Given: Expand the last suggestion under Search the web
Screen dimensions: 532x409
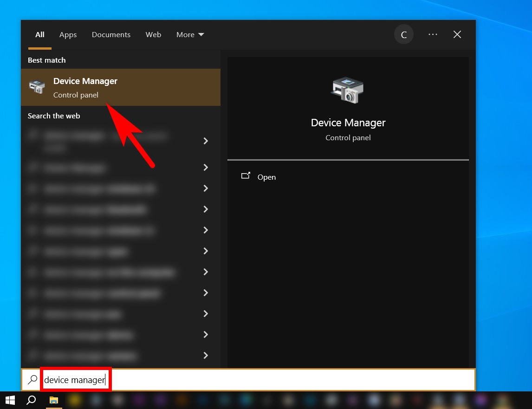Looking at the screenshot, I should (x=206, y=355).
